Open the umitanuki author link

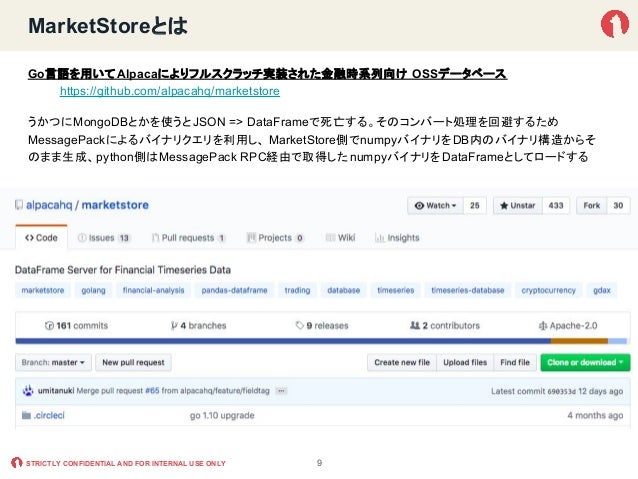point(56,391)
